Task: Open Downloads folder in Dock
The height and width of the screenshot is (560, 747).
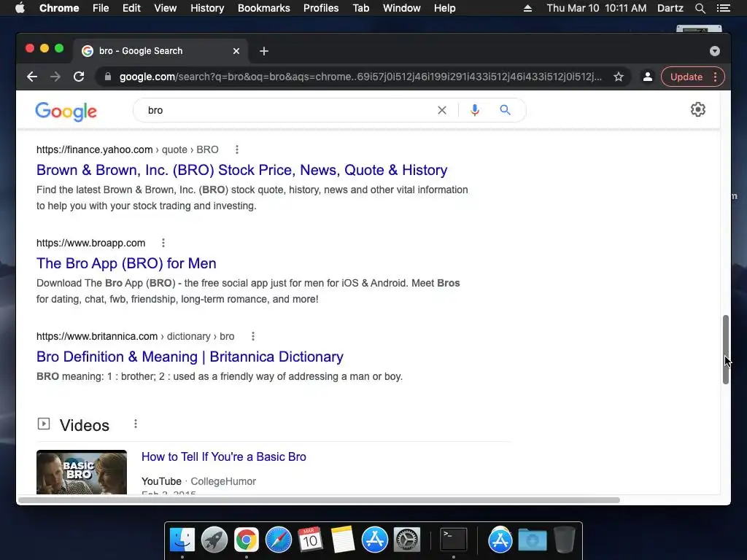Action: 533,540
